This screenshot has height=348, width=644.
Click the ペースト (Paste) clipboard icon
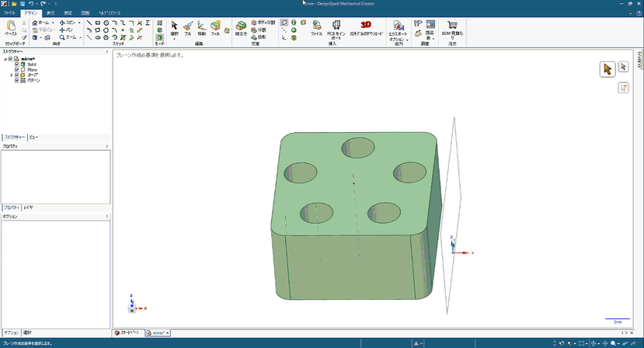11,26
